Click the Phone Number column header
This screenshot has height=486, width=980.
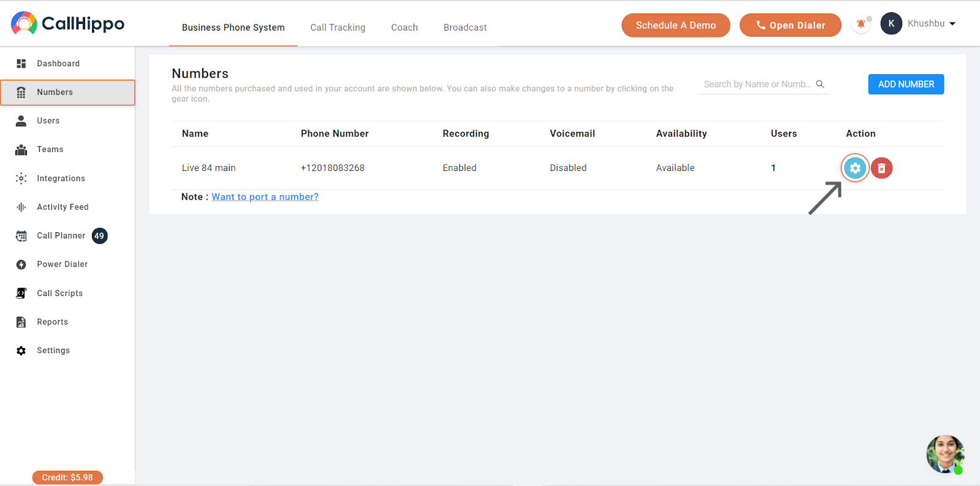point(334,134)
